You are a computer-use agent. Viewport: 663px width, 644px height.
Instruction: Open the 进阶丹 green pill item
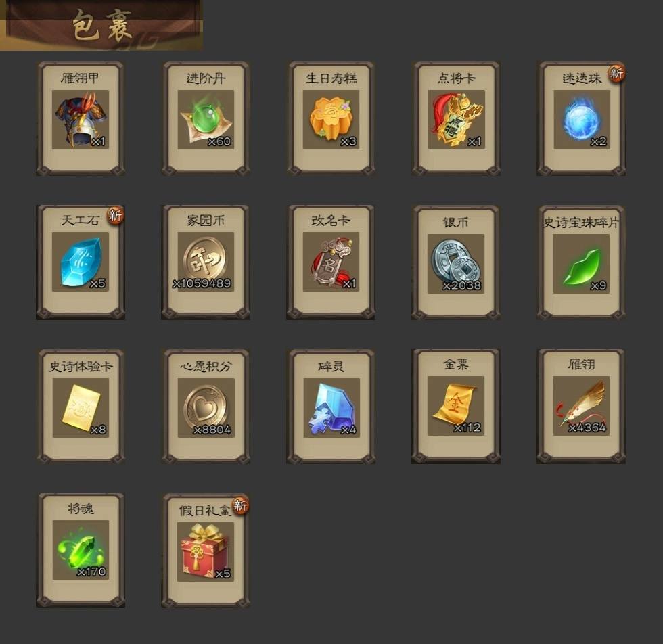pyautogui.click(x=206, y=118)
